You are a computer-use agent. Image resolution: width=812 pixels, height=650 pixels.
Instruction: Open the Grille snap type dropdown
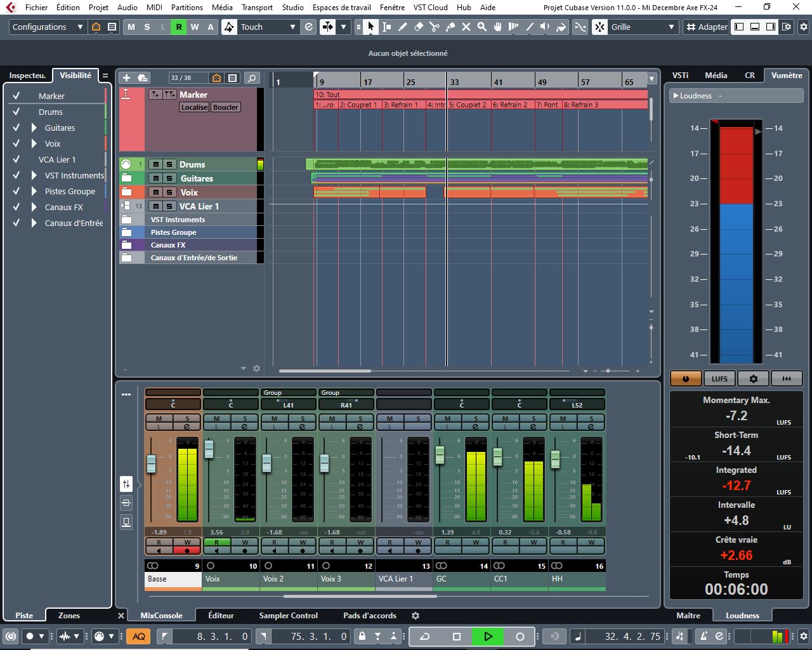click(643, 27)
